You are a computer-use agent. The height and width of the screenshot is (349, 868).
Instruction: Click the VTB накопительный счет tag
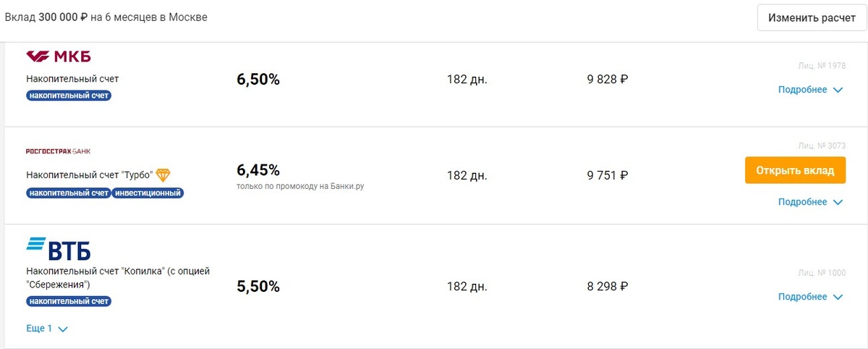click(x=69, y=300)
